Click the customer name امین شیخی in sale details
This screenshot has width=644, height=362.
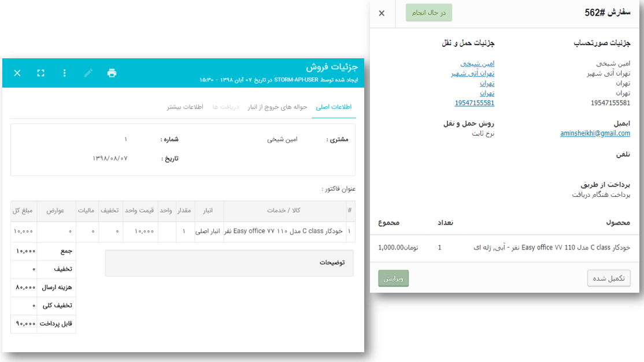pyautogui.click(x=282, y=139)
